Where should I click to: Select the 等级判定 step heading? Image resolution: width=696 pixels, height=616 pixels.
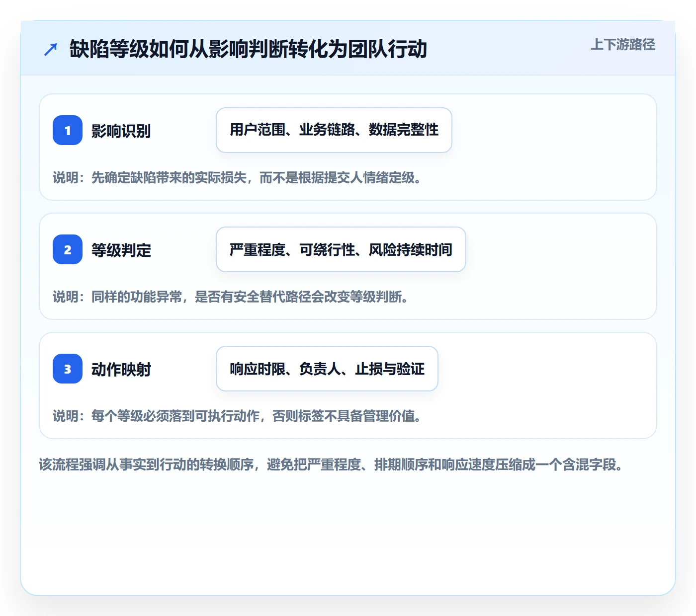121,250
